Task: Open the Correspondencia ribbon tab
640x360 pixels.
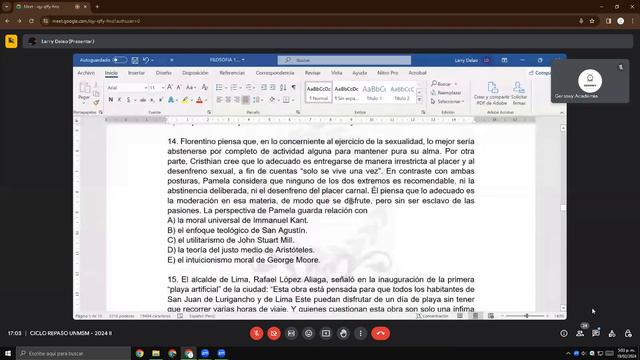Action: pyautogui.click(x=275, y=73)
